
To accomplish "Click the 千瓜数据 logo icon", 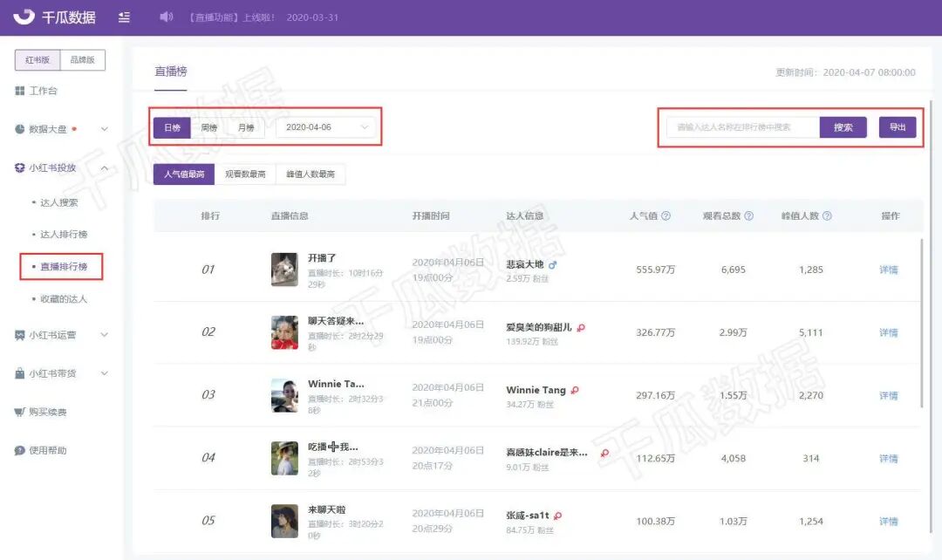I will coord(24,17).
